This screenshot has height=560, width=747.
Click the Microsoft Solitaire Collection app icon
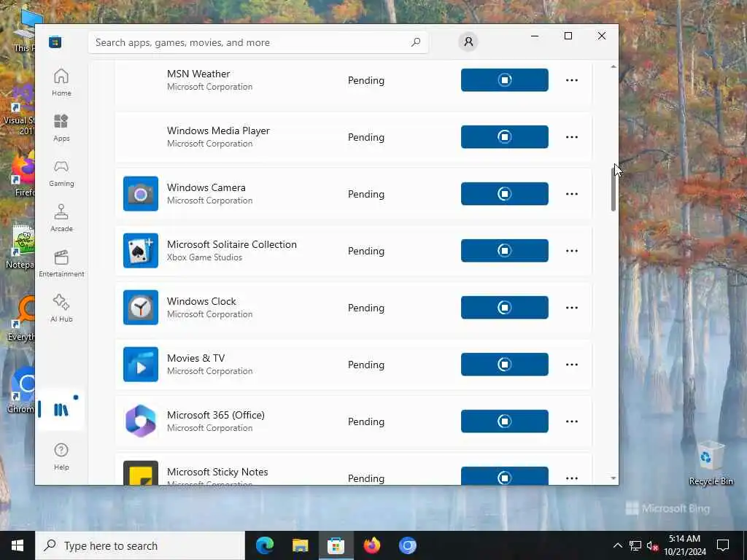click(141, 251)
